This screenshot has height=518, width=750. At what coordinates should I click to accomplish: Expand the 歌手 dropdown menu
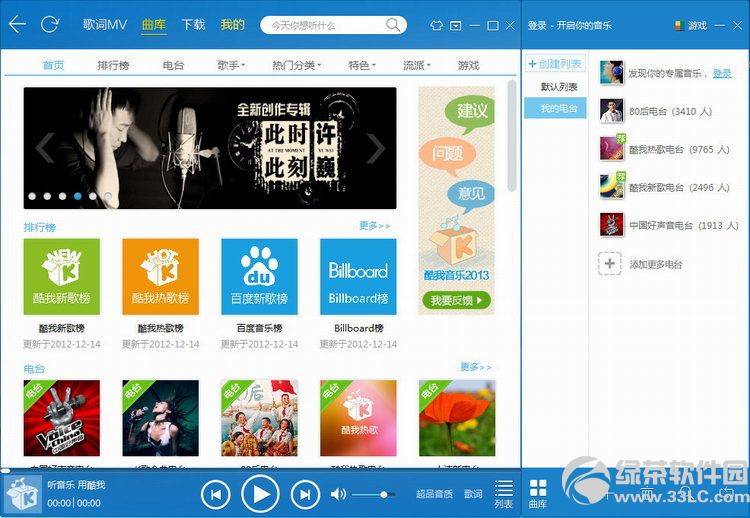(x=231, y=65)
